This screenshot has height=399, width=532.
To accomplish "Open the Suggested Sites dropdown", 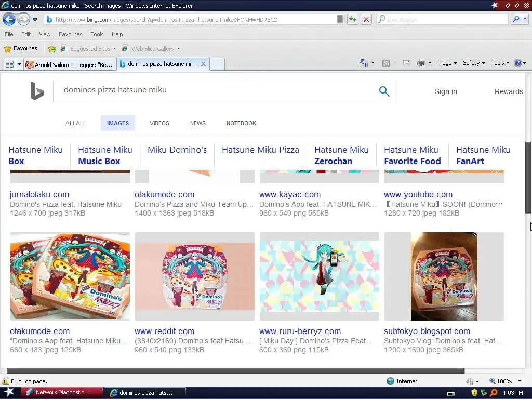I will click(88, 49).
